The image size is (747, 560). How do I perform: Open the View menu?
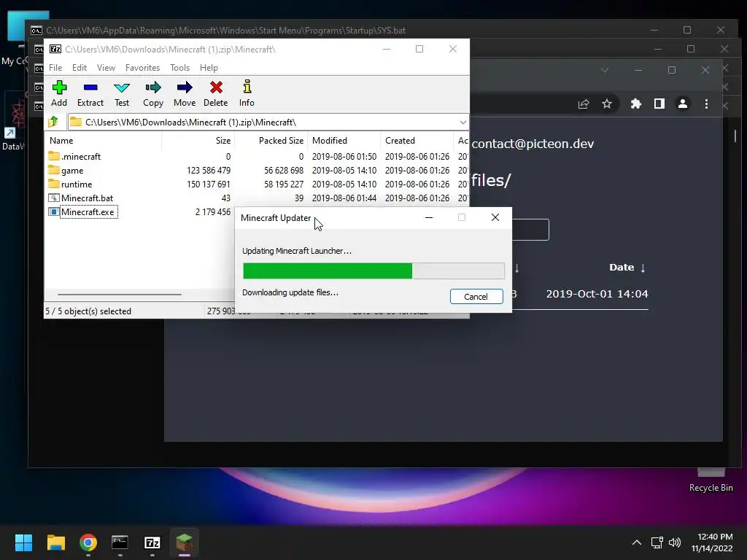point(107,68)
